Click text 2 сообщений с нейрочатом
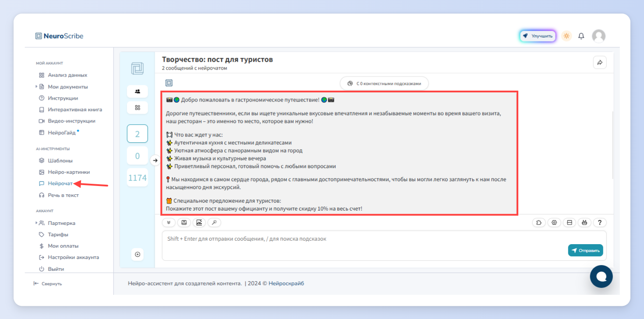 (x=195, y=68)
